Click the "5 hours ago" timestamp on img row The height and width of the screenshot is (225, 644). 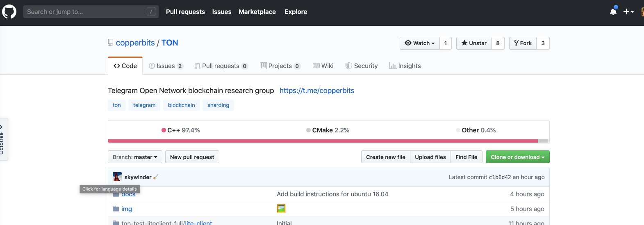click(527, 209)
